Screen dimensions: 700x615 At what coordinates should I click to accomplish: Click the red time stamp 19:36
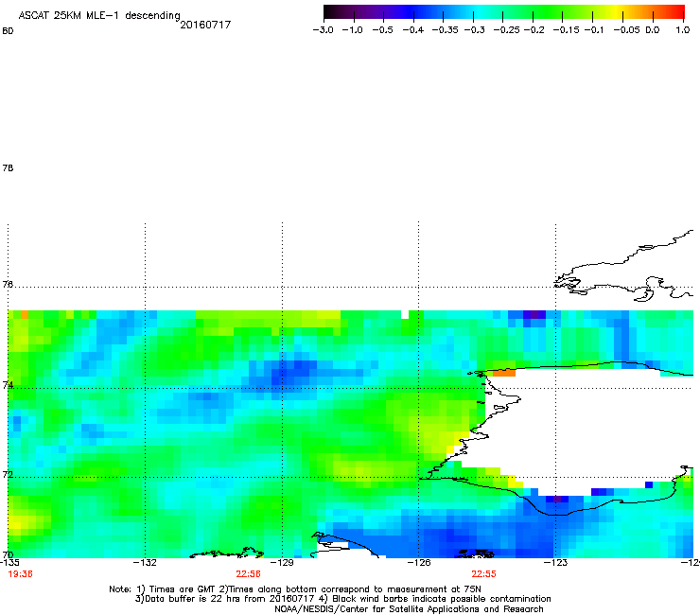(x=20, y=574)
